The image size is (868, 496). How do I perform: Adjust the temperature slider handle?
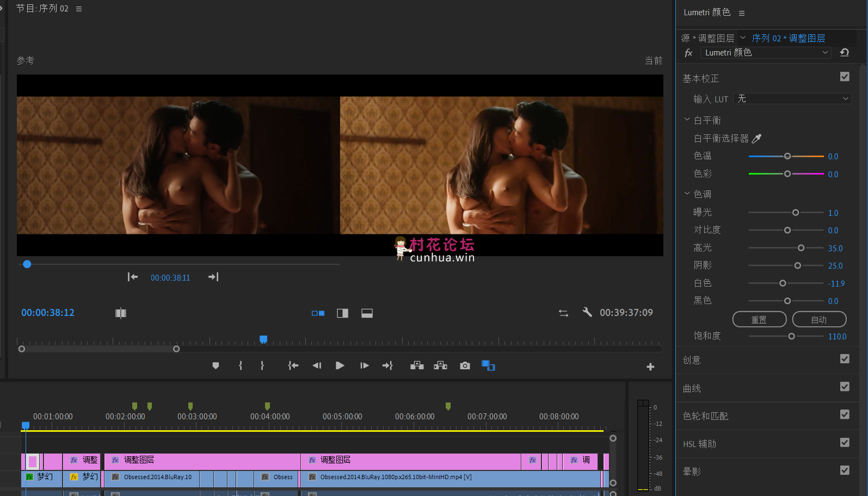[x=787, y=156]
